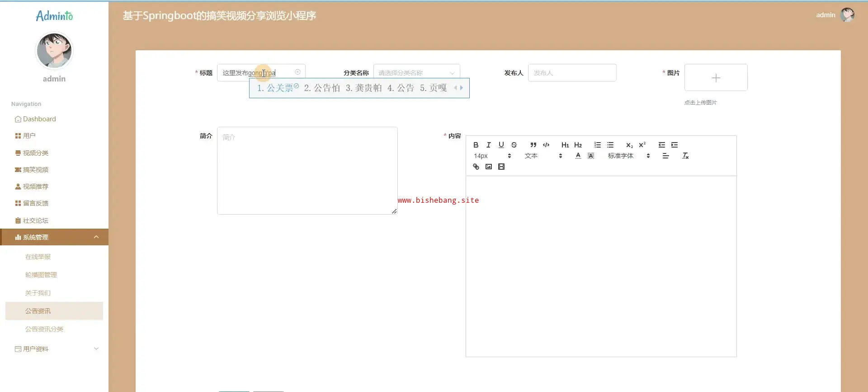868x392 pixels.
Task: Toggle strikethrough formatting in the editor
Action: click(514, 145)
